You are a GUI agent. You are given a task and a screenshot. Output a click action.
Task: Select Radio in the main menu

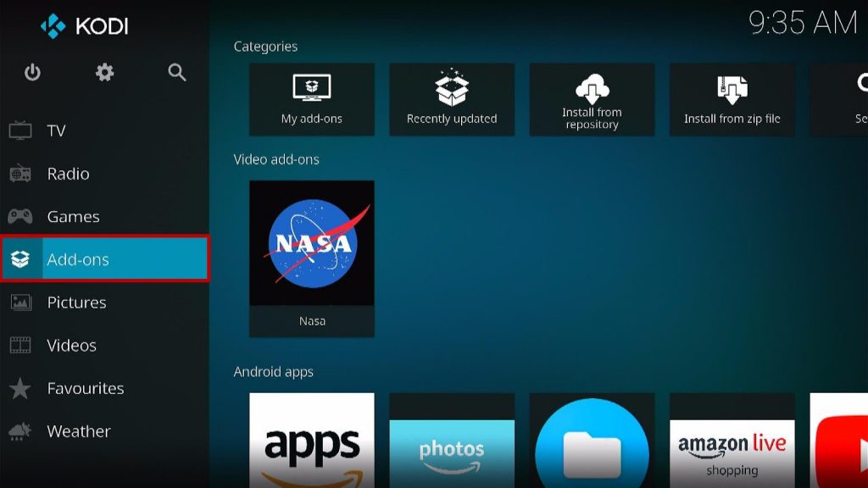pyautogui.click(x=104, y=174)
